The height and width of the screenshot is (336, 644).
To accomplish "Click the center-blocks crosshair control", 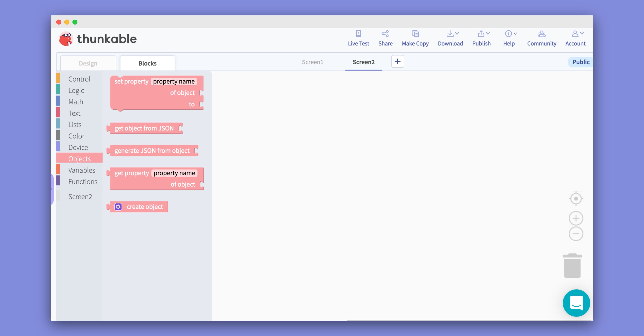I will tap(576, 199).
